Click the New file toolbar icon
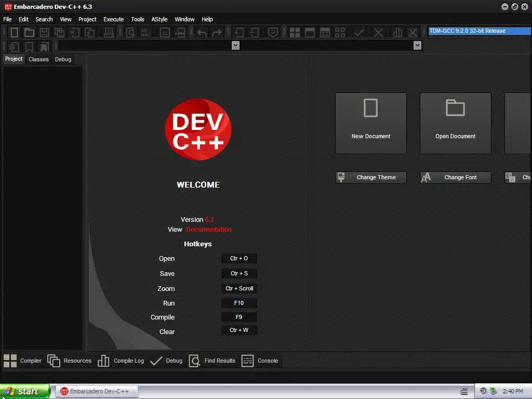This screenshot has height=399, width=532. pyautogui.click(x=14, y=33)
